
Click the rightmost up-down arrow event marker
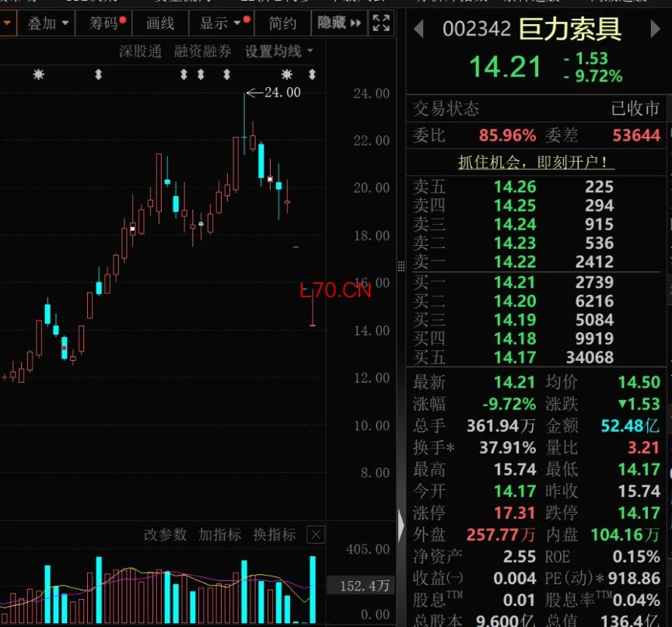click(312, 75)
